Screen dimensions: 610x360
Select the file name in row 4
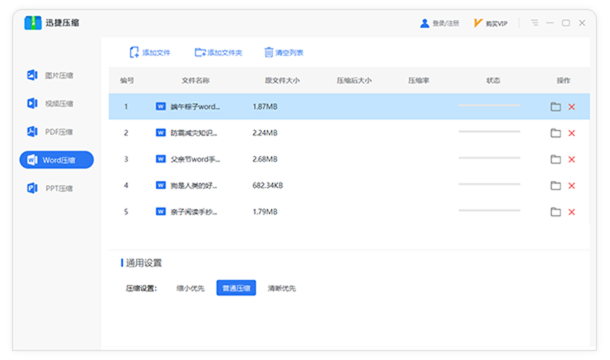(x=194, y=186)
